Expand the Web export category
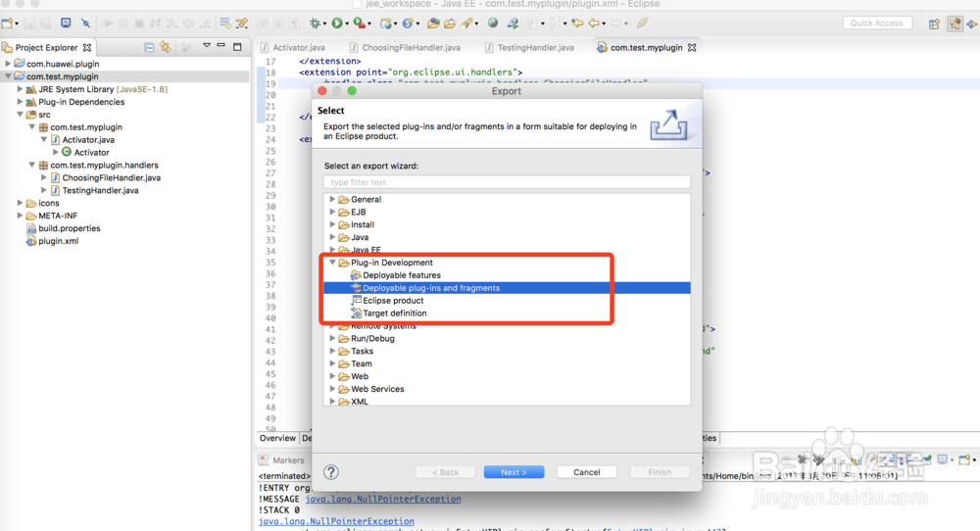 332,376
